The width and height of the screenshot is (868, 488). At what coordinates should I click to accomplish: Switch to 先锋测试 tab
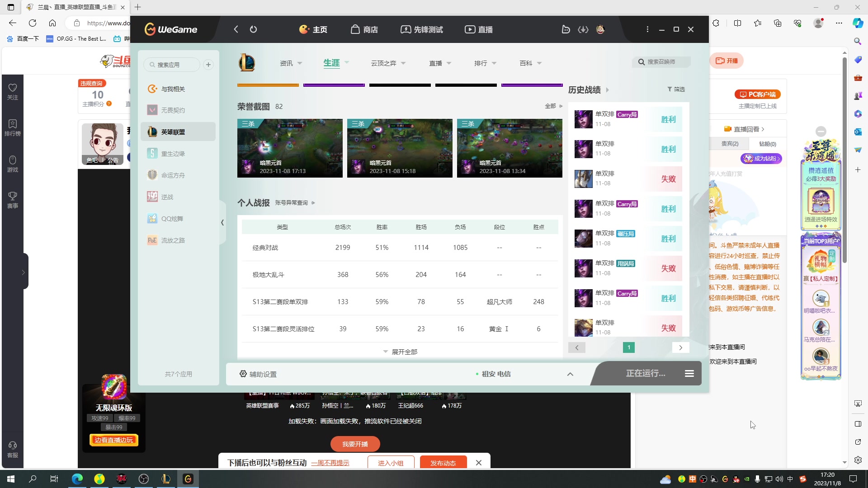(422, 29)
